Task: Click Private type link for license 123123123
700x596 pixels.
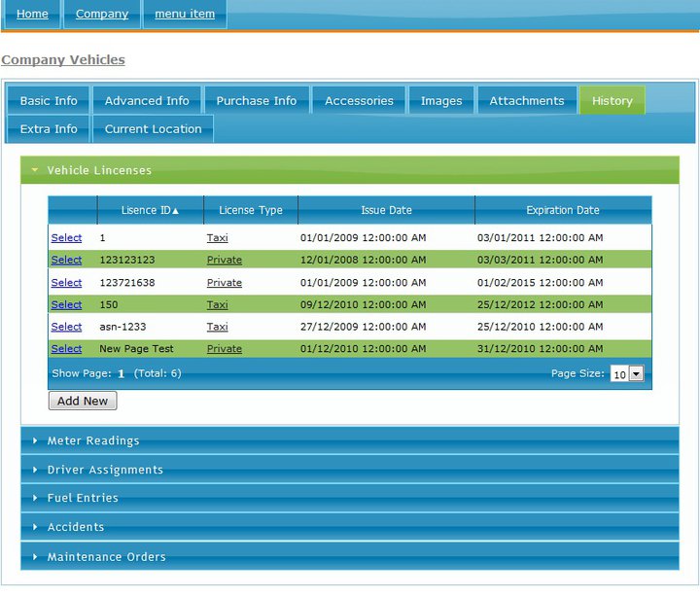Action: point(225,260)
